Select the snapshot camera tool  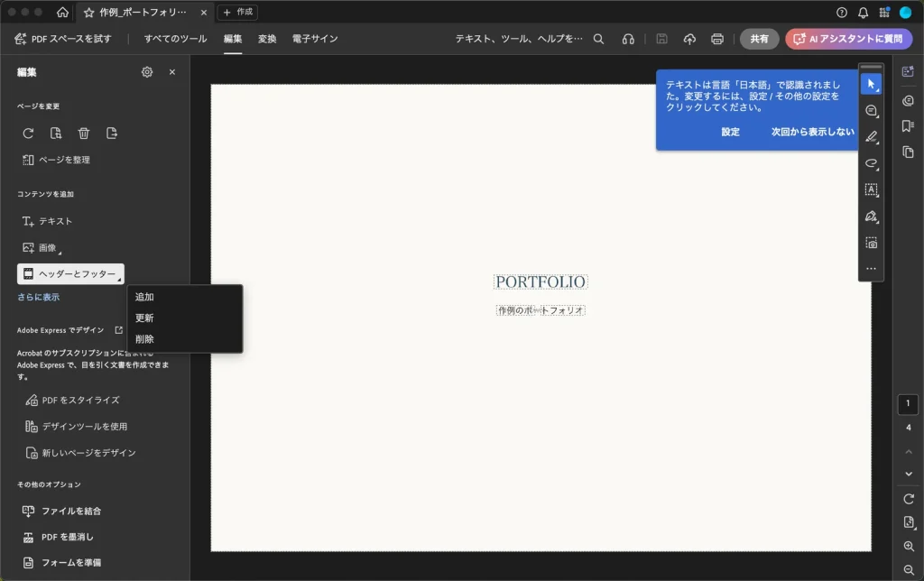[871, 243]
